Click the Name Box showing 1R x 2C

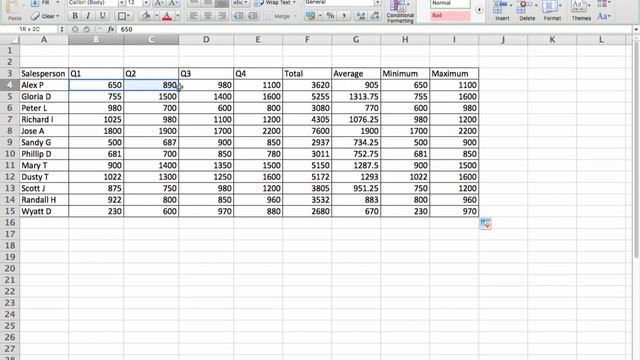(30, 29)
